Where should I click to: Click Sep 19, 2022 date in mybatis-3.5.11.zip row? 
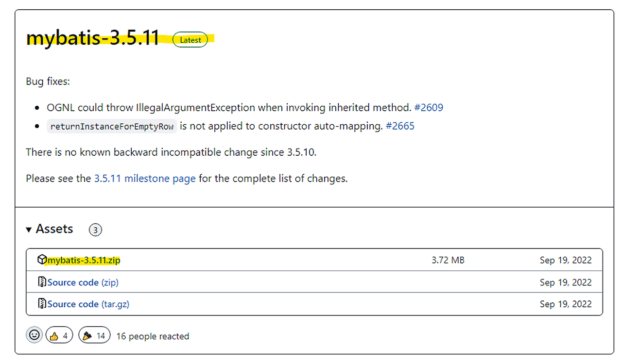[566, 260]
